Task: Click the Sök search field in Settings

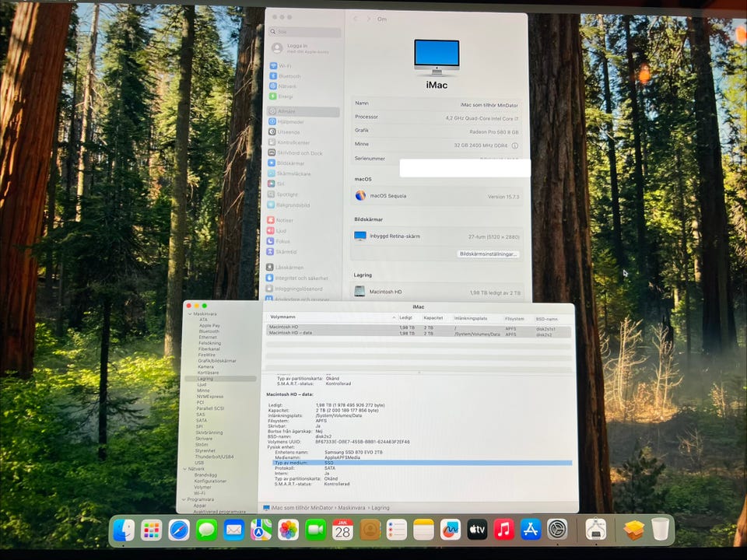Action: (x=304, y=32)
